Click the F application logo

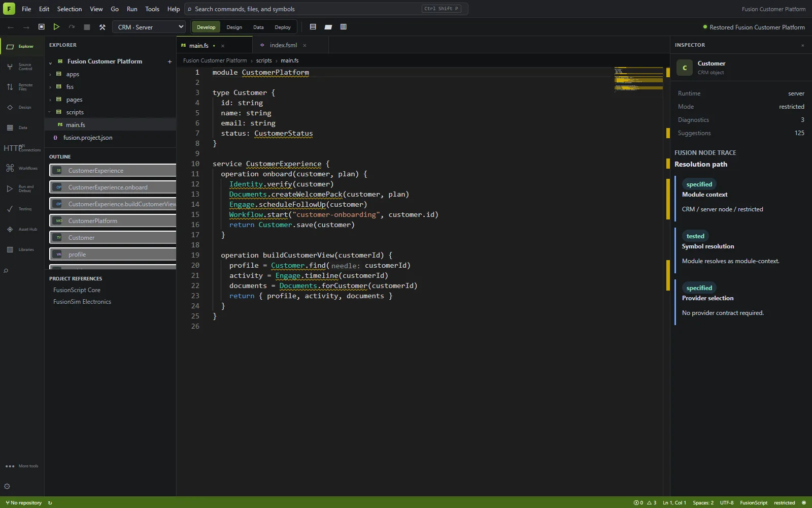(x=9, y=9)
